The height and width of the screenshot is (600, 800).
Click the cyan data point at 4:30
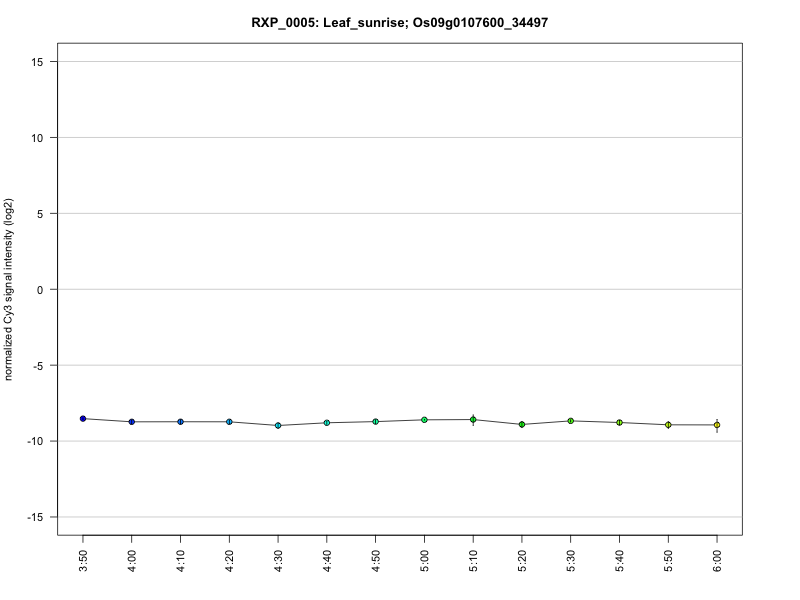click(x=278, y=426)
